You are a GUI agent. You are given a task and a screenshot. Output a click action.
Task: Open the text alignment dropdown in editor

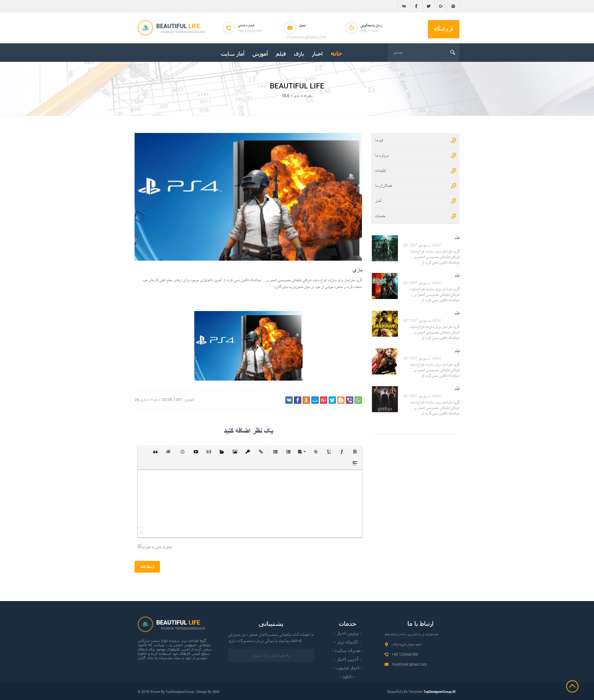tap(301, 452)
